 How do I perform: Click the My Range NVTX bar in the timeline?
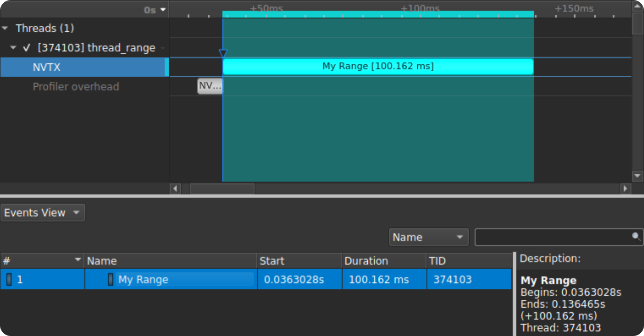tap(377, 67)
